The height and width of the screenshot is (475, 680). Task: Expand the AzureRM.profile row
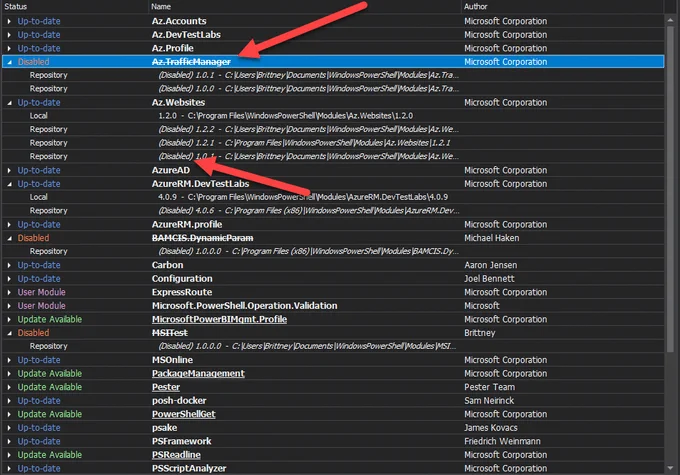coord(9,225)
